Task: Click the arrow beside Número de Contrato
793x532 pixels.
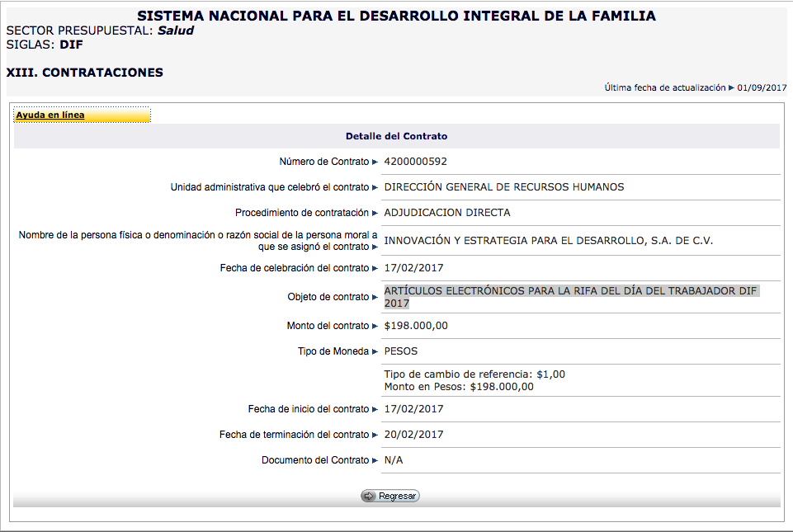Action: click(x=375, y=162)
